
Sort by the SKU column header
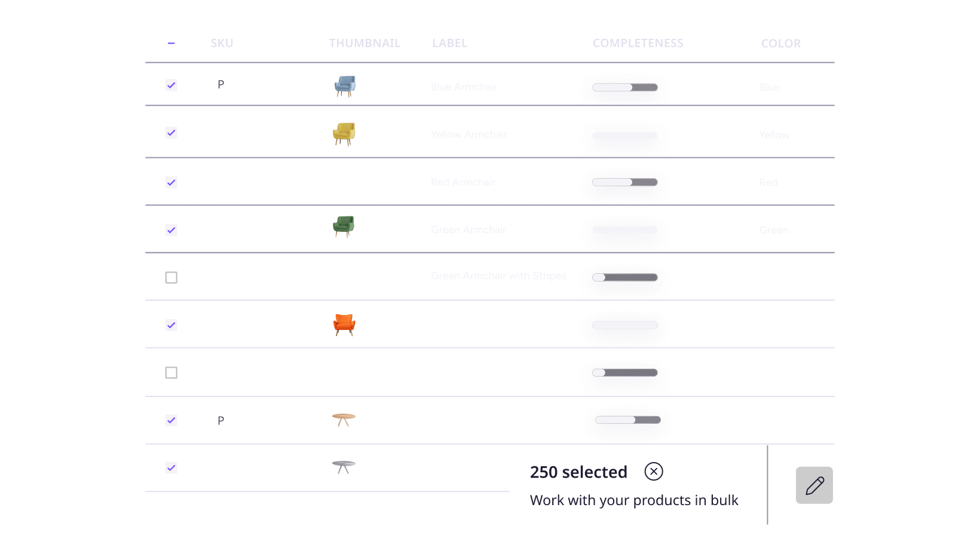[222, 43]
